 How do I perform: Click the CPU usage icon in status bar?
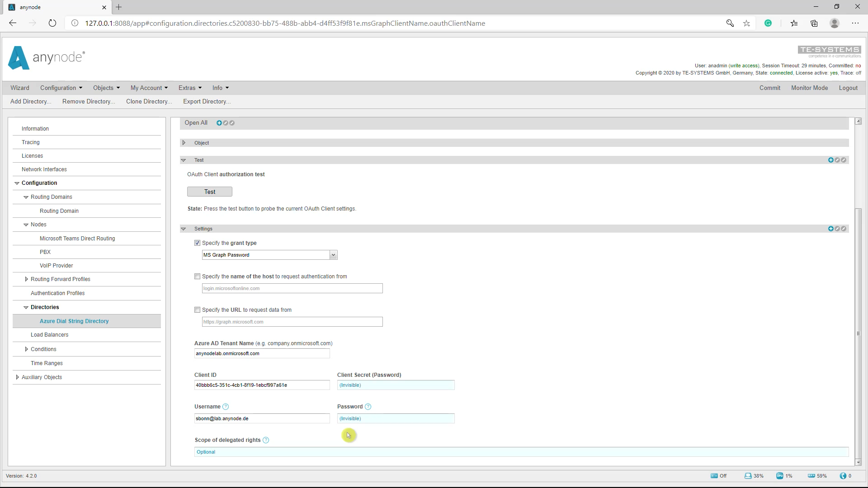[x=779, y=476]
